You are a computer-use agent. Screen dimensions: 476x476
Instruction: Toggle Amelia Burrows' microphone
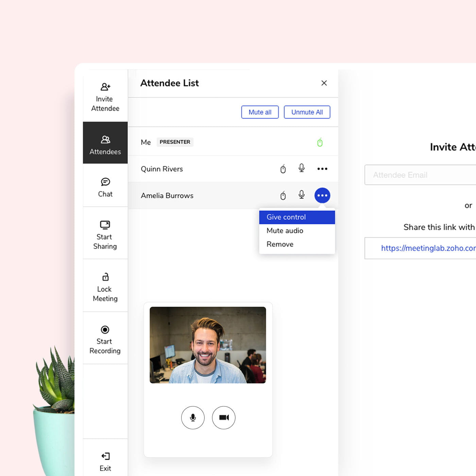[x=302, y=194]
